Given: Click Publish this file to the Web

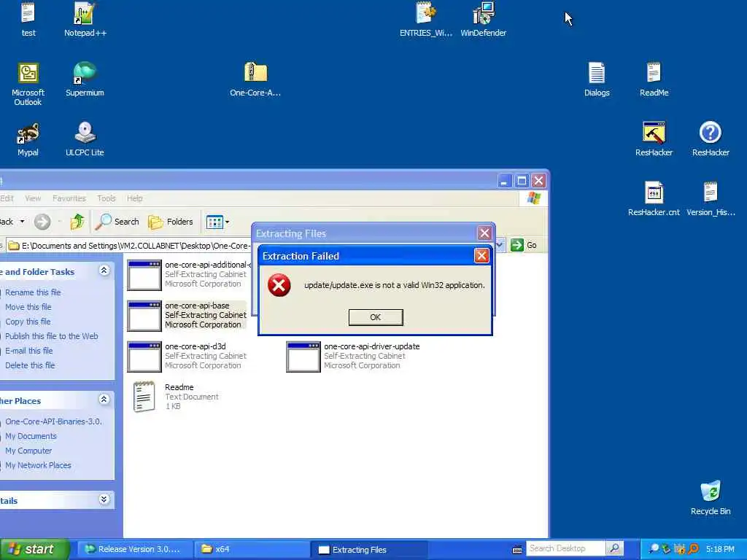Looking at the screenshot, I should click(x=52, y=336).
